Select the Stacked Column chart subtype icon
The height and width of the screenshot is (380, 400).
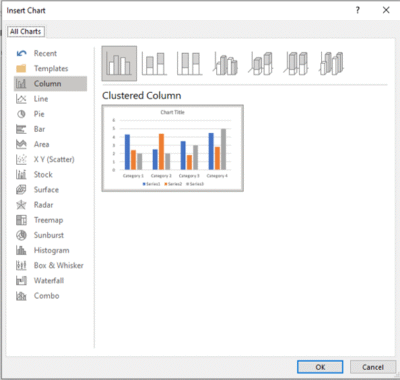pyautogui.click(x=154, y=63)
